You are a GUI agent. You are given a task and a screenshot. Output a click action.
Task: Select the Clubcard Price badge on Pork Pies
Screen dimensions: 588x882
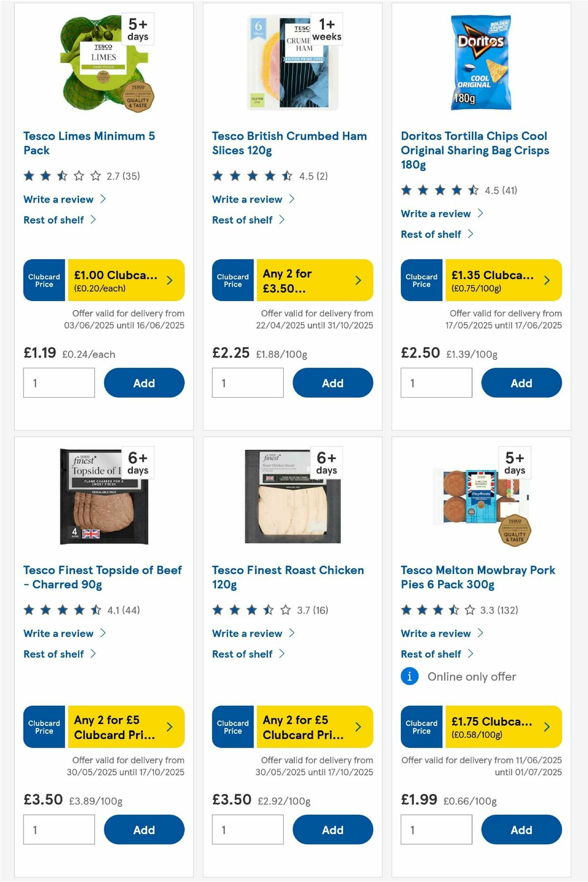click(421, 728)
